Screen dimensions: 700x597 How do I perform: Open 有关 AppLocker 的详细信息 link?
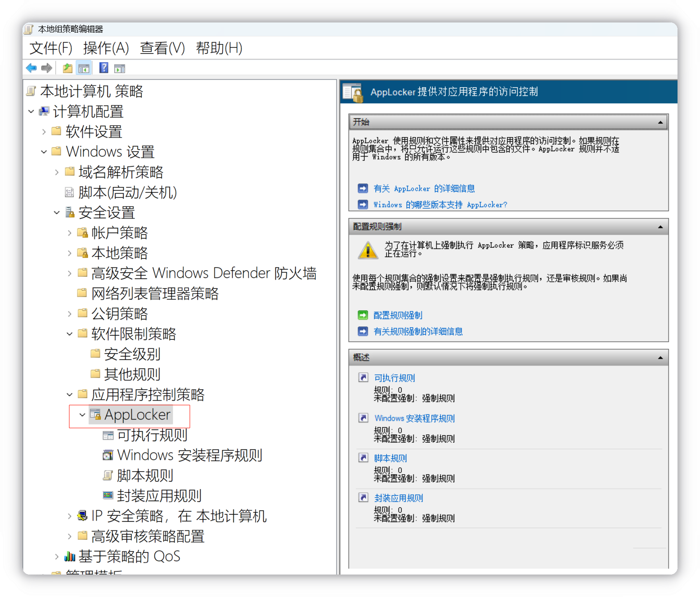(424, 188)
